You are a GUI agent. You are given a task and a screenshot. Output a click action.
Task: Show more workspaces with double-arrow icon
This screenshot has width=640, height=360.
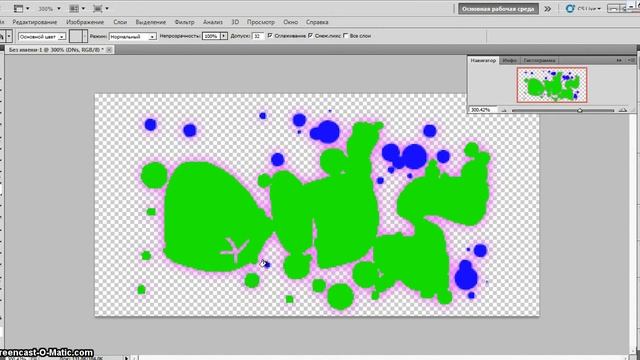coord(547,9)
